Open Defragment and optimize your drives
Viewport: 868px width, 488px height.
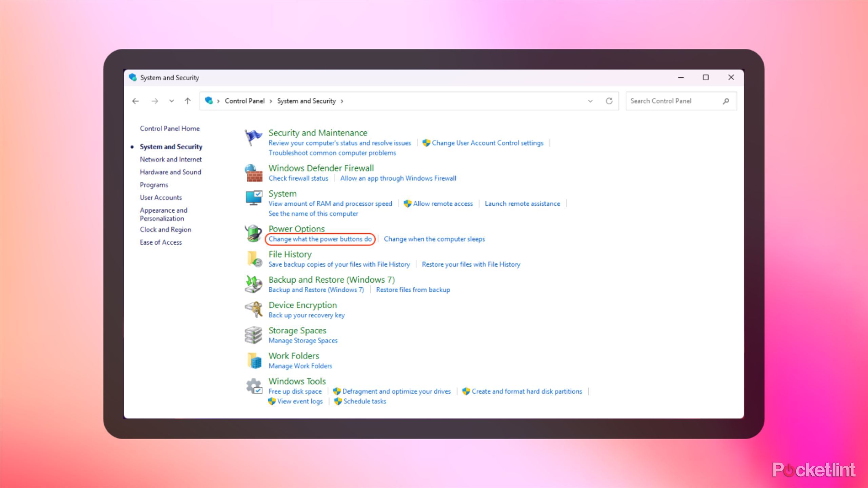pos(396,391)
